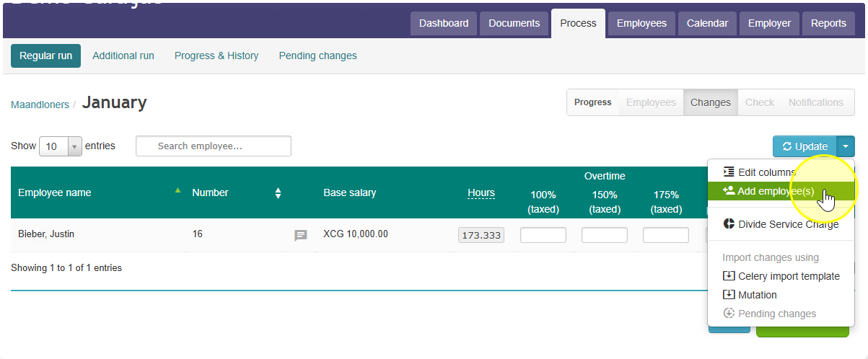The image size is (868, 359).
Task: Select the Changes step button
Action: [x=711, y=102]
